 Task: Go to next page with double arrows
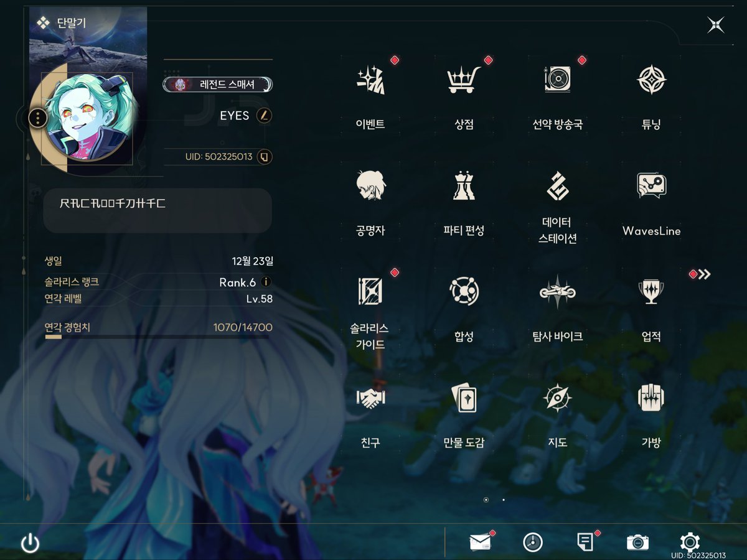[704, 274]
